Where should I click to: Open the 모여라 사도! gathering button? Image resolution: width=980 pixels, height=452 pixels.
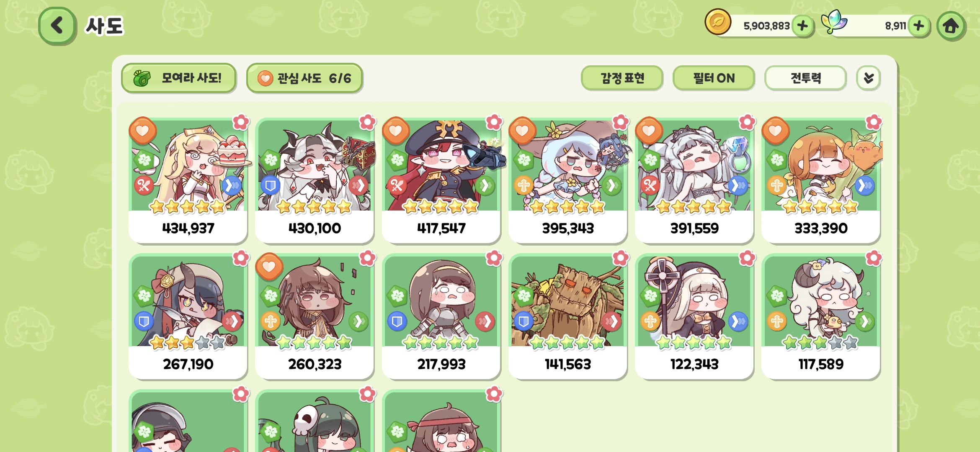pos(179,78)
